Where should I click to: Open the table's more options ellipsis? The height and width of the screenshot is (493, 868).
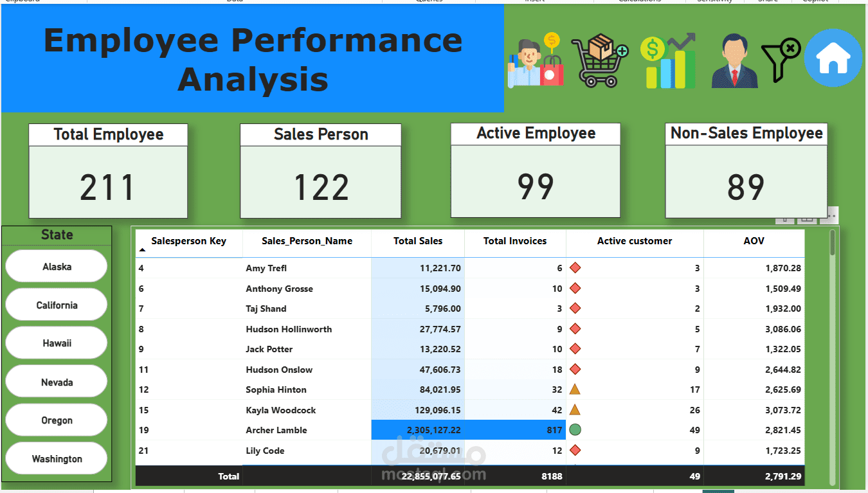click(831, 217)
